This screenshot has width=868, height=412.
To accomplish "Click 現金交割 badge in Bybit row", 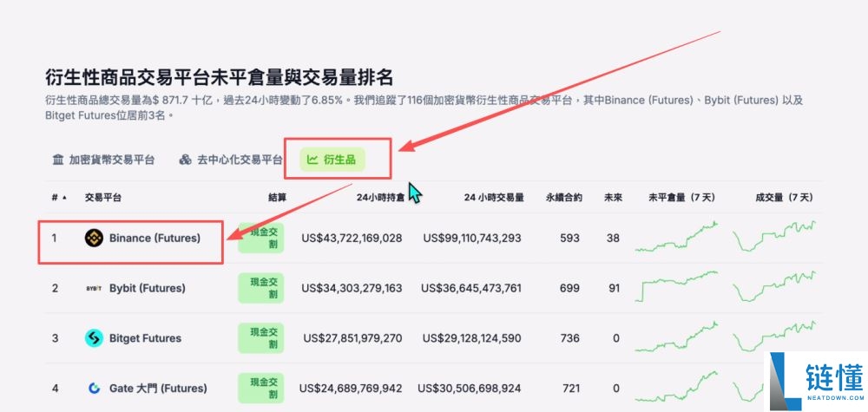I will [260, 288].
